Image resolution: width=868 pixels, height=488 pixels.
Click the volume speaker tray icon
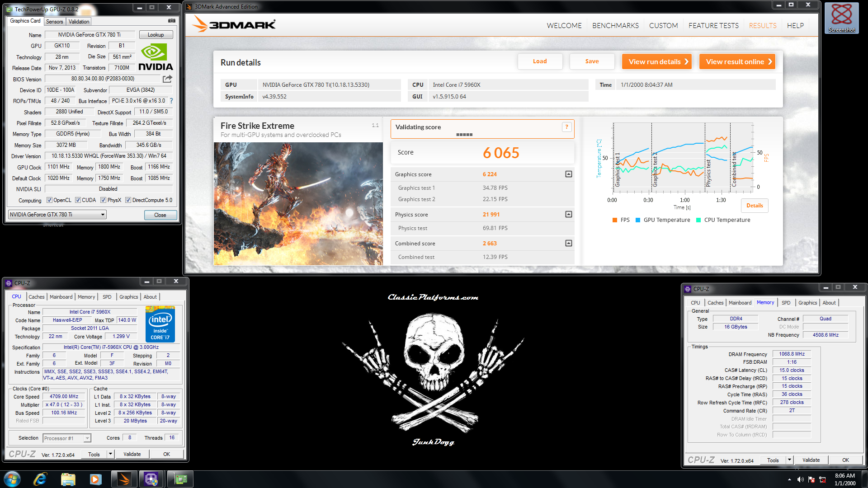(x=800, y=479)
